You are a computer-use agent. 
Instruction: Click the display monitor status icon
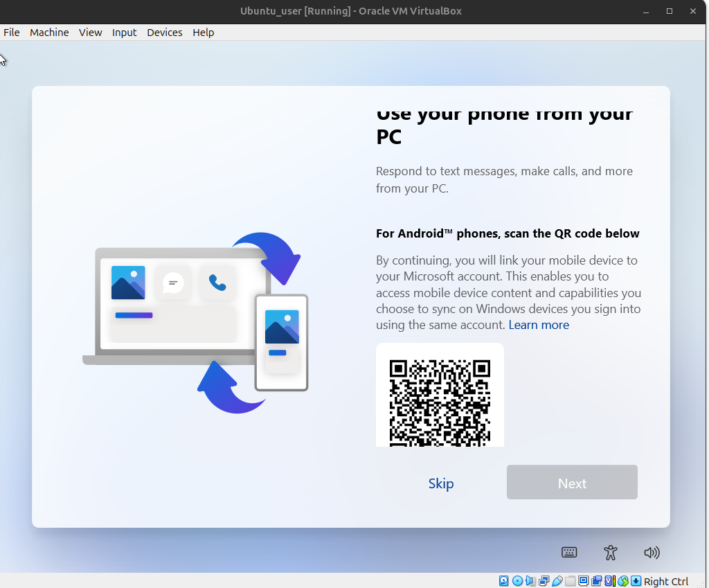point(583,581)
